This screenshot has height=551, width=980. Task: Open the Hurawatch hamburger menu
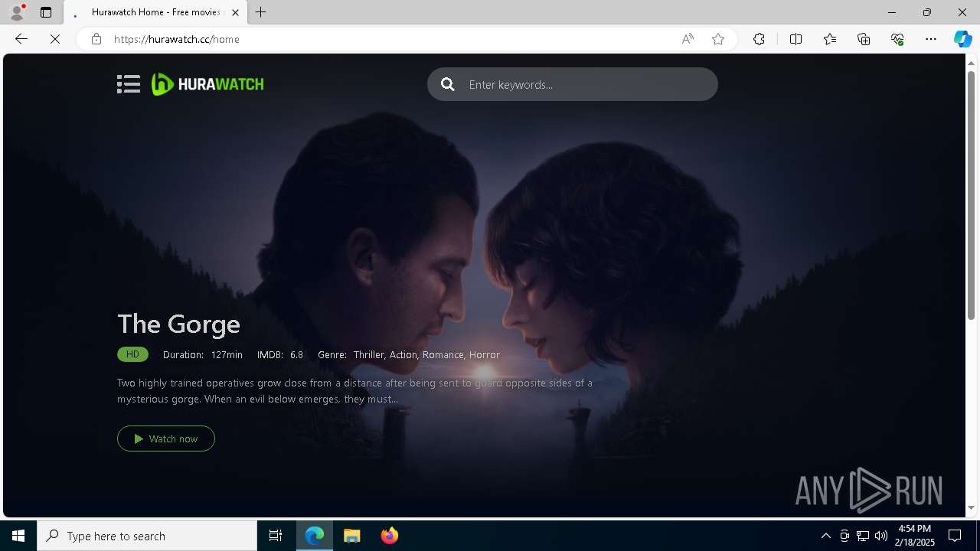pyautogui.click(x=129, y=84)
